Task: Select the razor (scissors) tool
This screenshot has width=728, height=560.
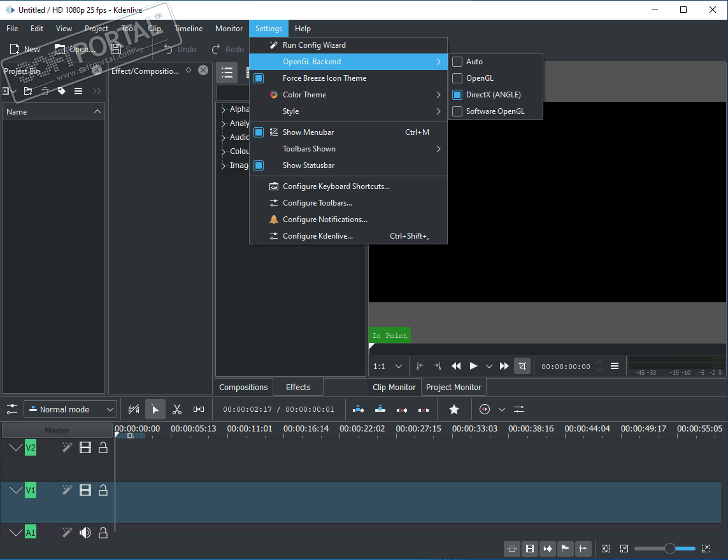Action: click(177, 409)
